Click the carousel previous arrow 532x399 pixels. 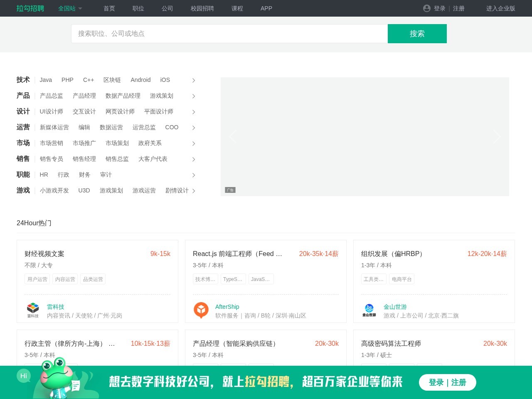233,136
